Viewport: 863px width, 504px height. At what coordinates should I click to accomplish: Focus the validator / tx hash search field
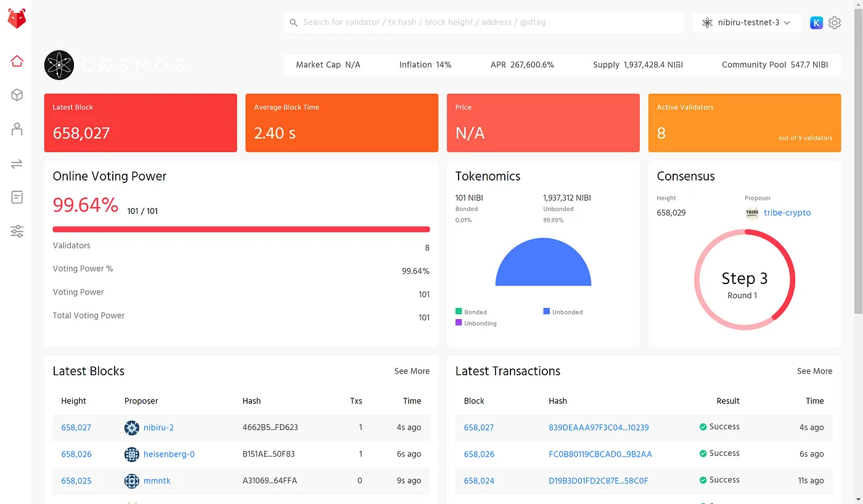tap(484, 23)
